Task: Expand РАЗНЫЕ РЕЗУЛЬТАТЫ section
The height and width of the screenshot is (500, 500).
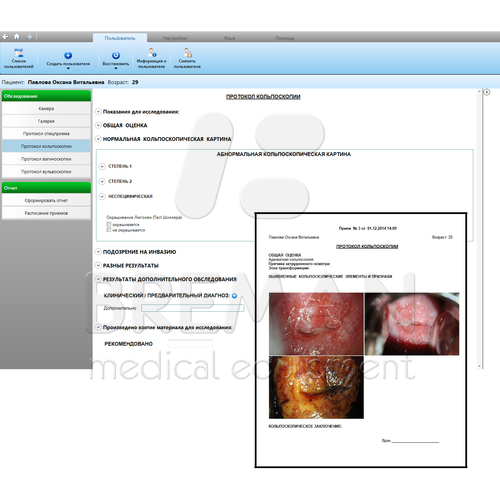Action: (98, 265)
